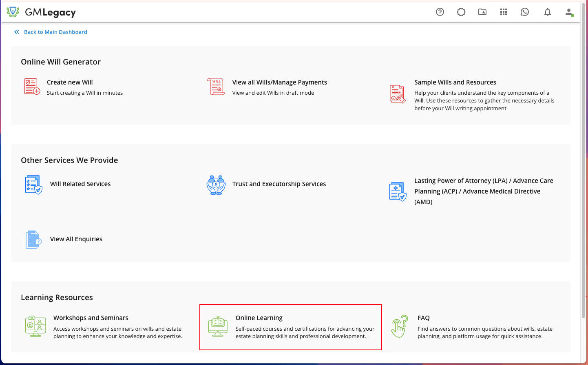Open the Online Learning card
Image resolution: width=588 pixels, height=365 pixels.
(291, 327)
